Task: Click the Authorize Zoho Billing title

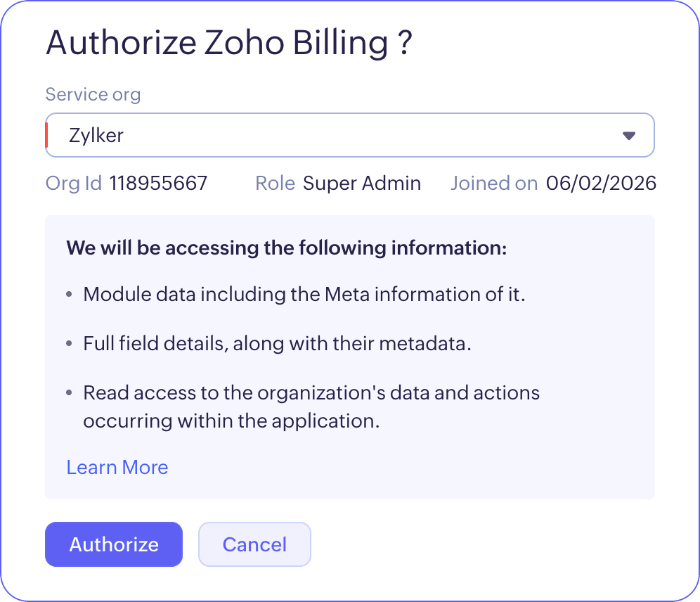Action: pyautogui.click(x=228, y=44)
